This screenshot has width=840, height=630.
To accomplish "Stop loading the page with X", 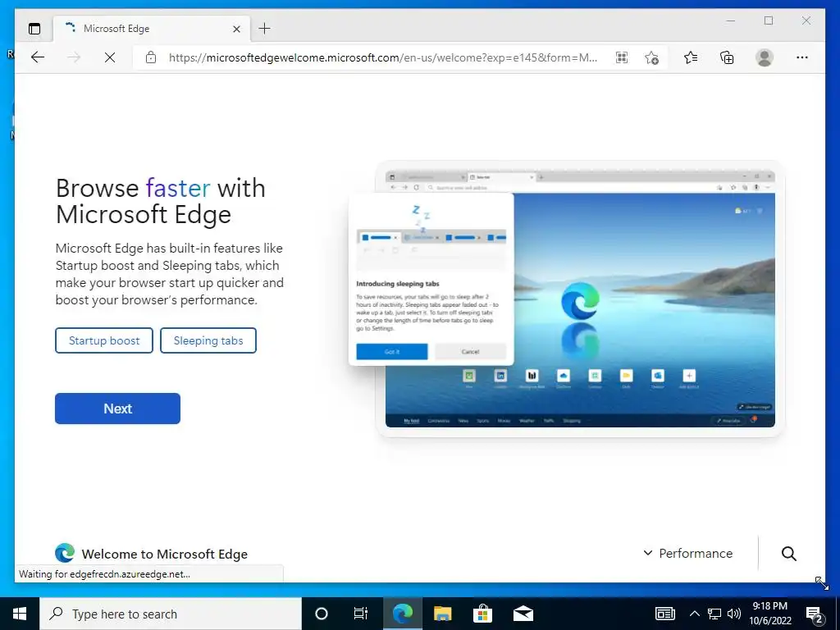I will click(110, 57).
